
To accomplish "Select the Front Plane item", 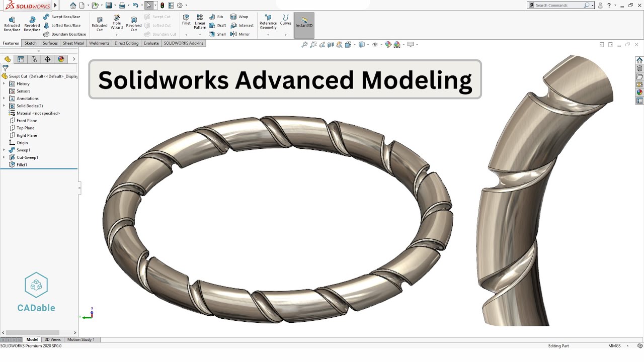I will [23, 121].
